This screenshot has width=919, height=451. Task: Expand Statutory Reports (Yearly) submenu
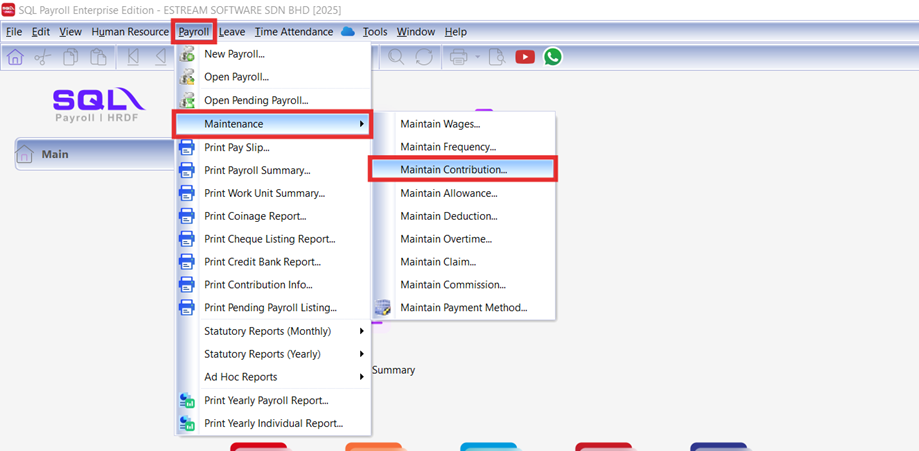(279, 354)
